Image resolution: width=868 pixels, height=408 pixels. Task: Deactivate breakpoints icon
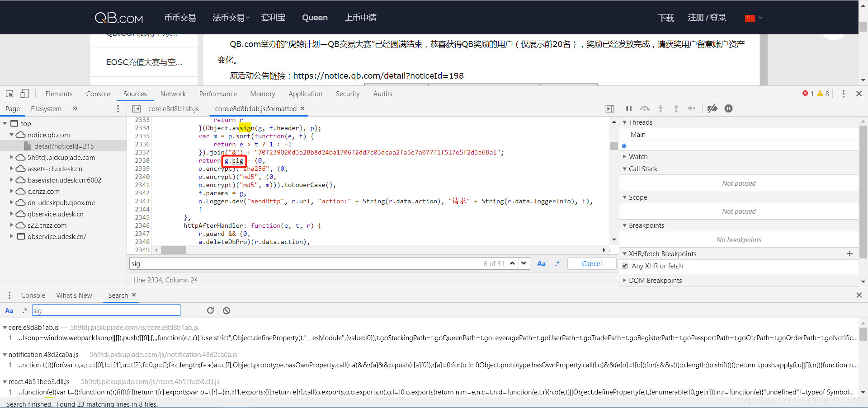712,108
